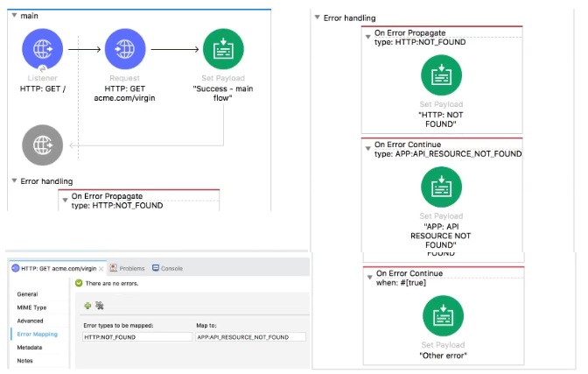Screen dimensions: 588x374
Task: Click the APP:API_RESOURCE_NOT_FOUND map-to field
Action: tap(250, 336)
